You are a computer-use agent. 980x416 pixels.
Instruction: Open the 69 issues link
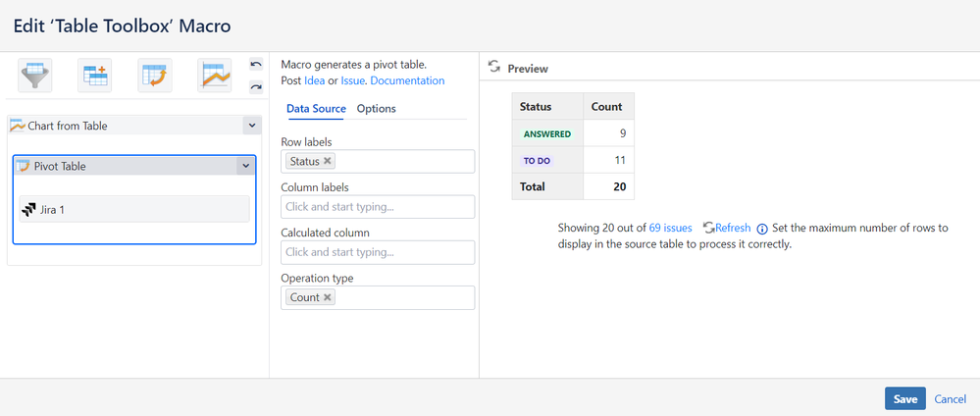670,228
